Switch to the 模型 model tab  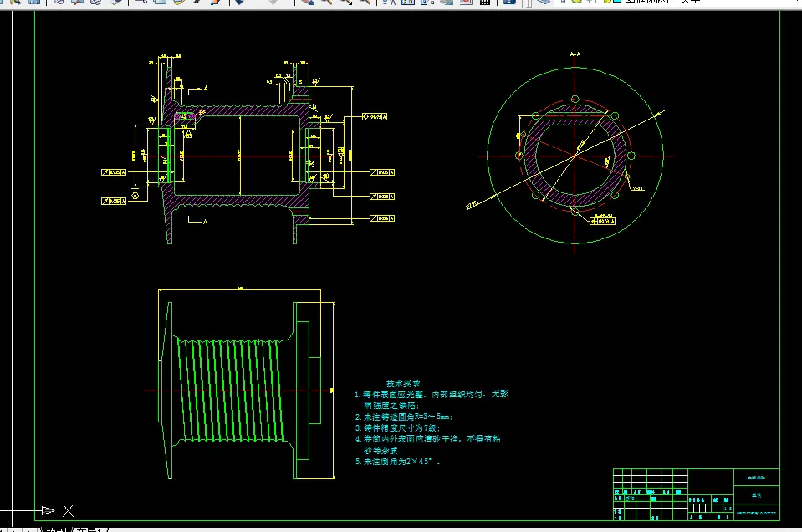pyautogui.click(x=56, y=529)
